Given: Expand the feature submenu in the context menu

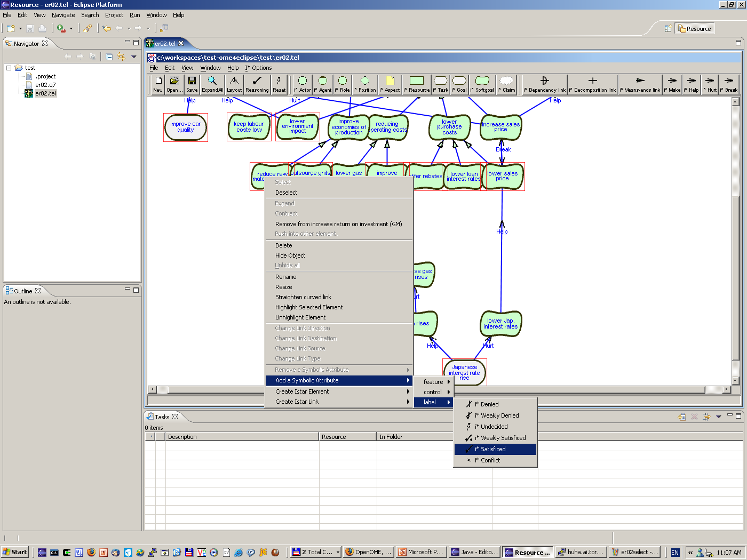Looking at the screenshot, I should click(x=433, y=381).
